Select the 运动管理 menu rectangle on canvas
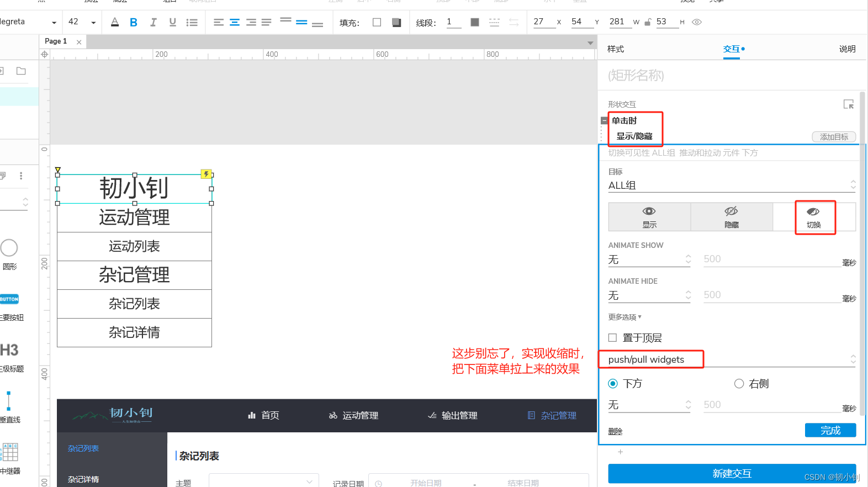The width and height of the screenshot is (868, 487). 134,218
